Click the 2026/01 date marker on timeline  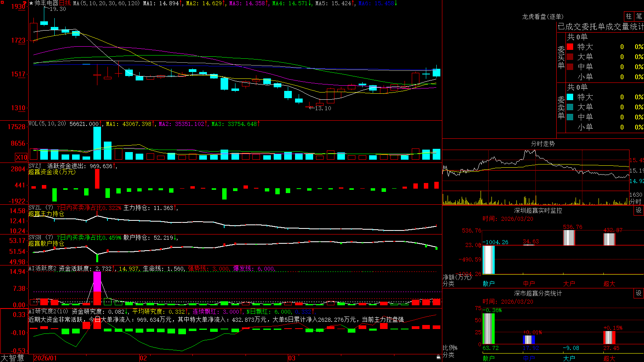coord(45,358)
